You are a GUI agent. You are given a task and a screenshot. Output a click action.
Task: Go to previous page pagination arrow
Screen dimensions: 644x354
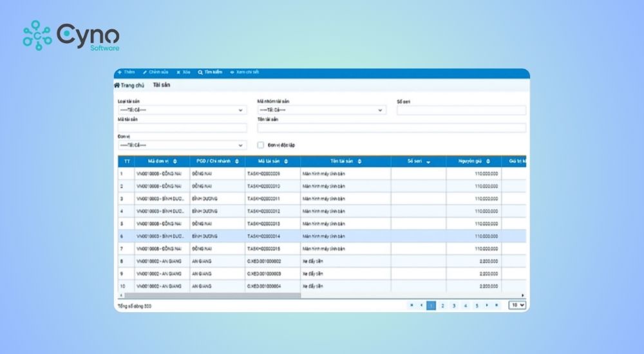tap(421, 305)
